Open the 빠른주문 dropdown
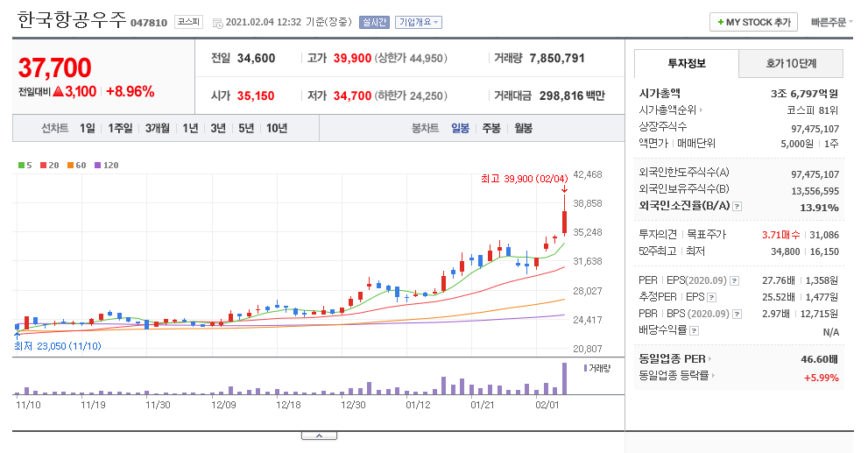This screenshot has height=453, width=868. (x=831, y=22)
